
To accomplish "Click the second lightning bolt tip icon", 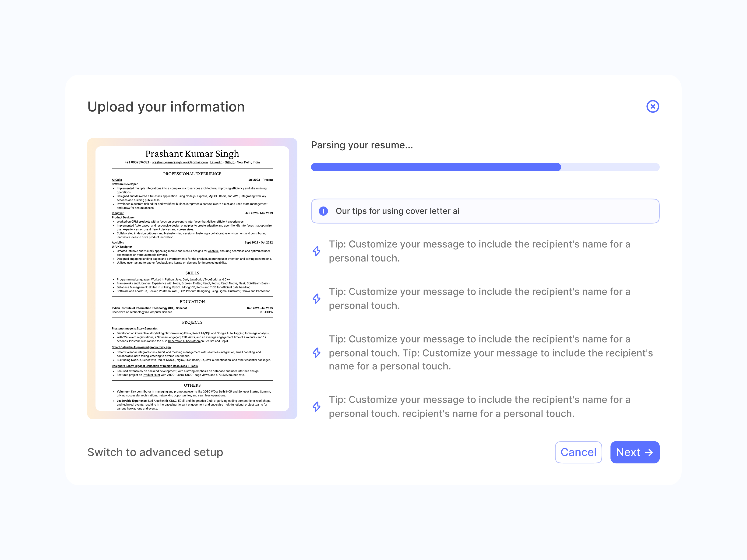I will [317, 298].
